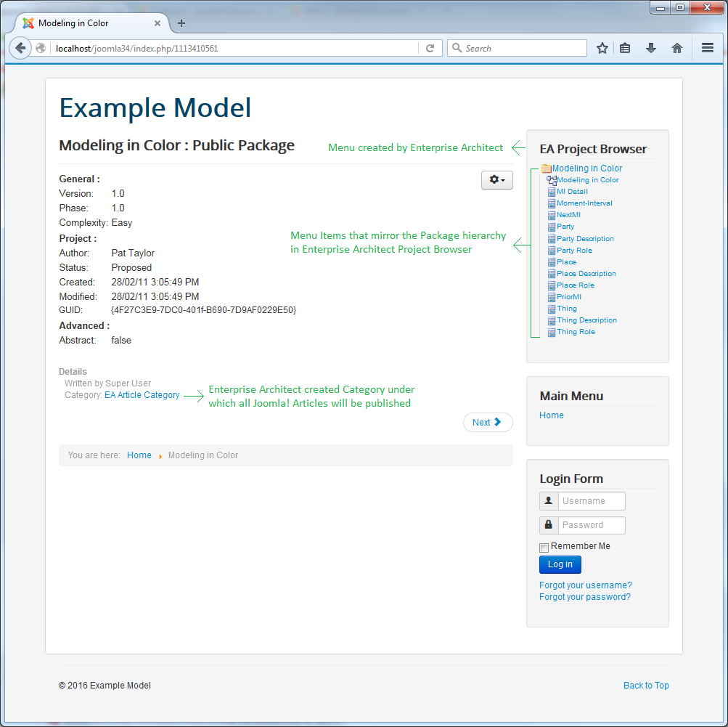This screenshot has height=727, width=728.
Task: Open a new browser tab with the plus button
Action: (181, 23)
